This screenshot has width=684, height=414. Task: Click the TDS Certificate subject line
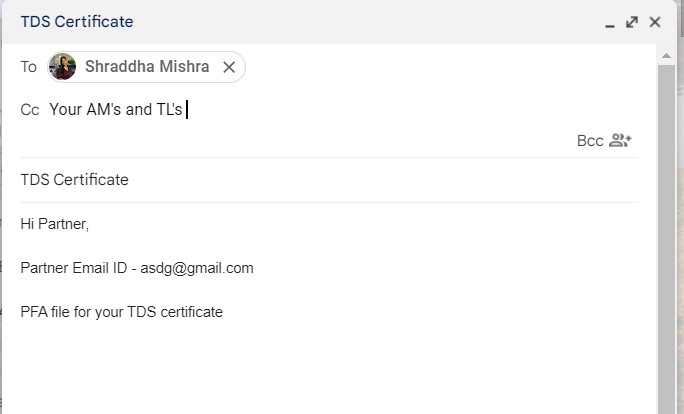click(75, 180)
